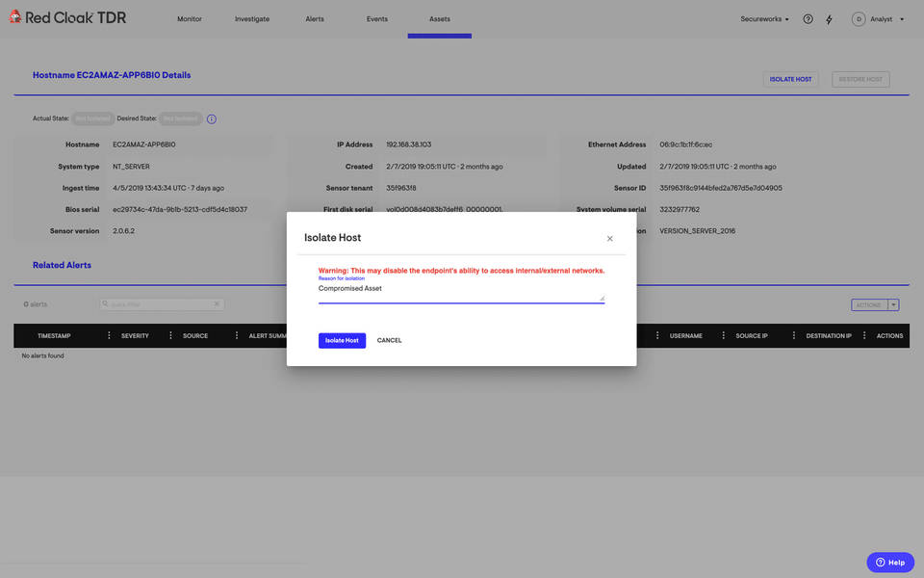Open the Username column options menu
This screenshot has width=924, height=578.
pyautogui.click(x=724, y=336)
